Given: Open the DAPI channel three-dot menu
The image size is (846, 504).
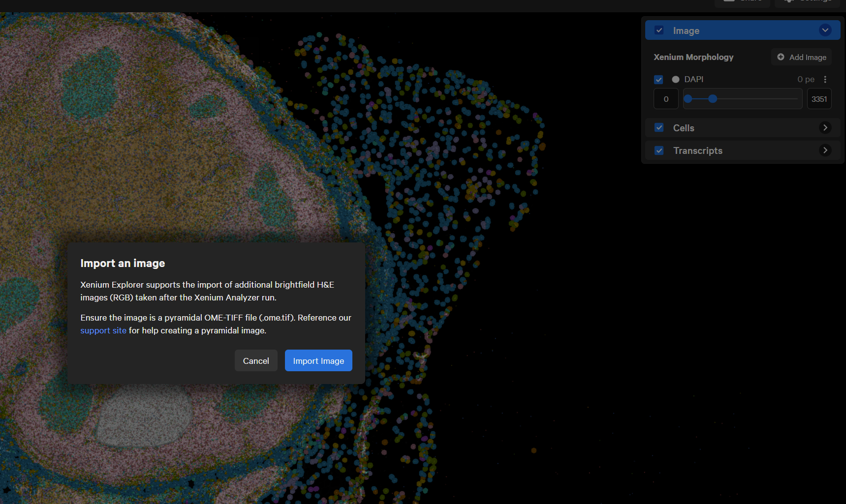Looking at the screenshot, I should [825, 80].
